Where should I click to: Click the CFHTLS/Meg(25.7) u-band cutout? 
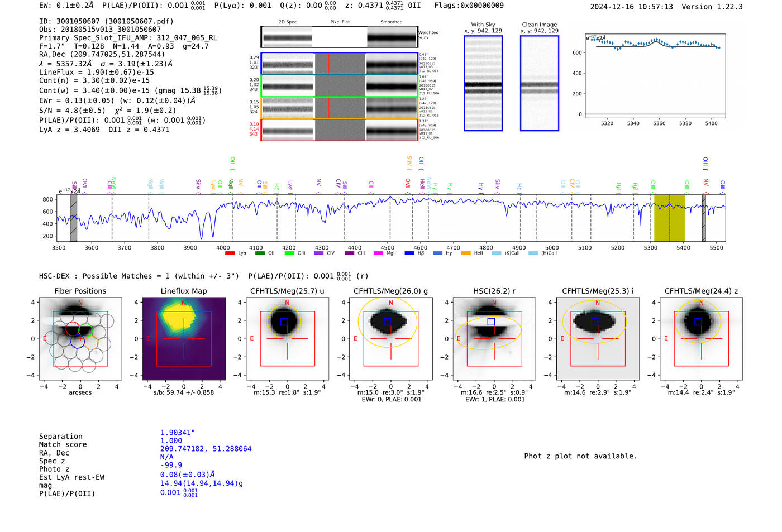(287, 338)
